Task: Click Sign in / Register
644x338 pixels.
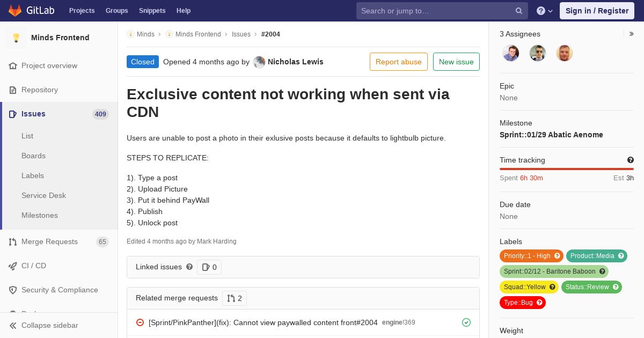Action: point(597,11)
